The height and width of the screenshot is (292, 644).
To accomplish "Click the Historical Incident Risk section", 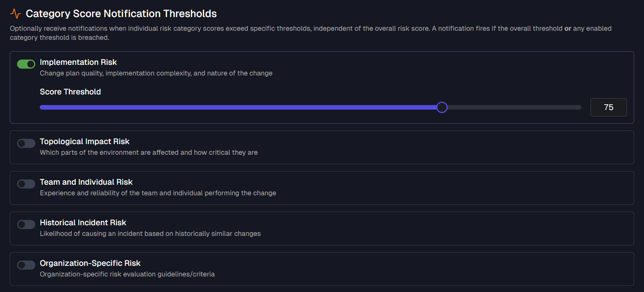I will coord(322,228).
